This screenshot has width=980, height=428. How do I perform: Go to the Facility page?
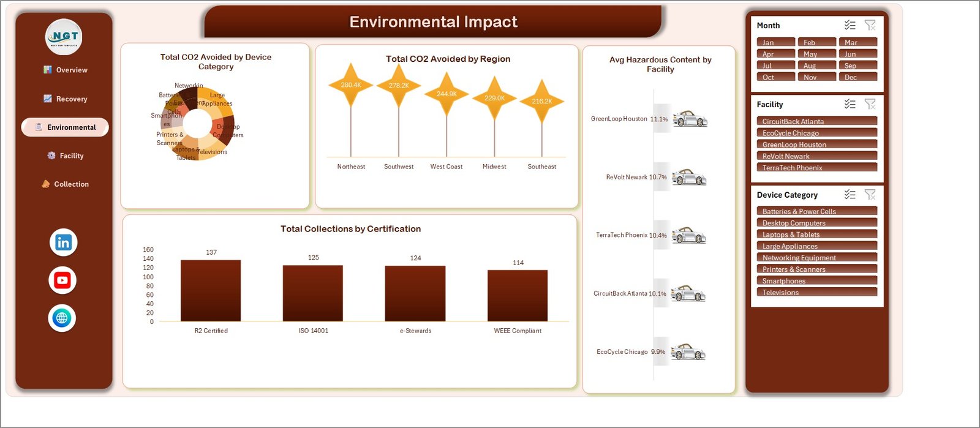[65, 156]
